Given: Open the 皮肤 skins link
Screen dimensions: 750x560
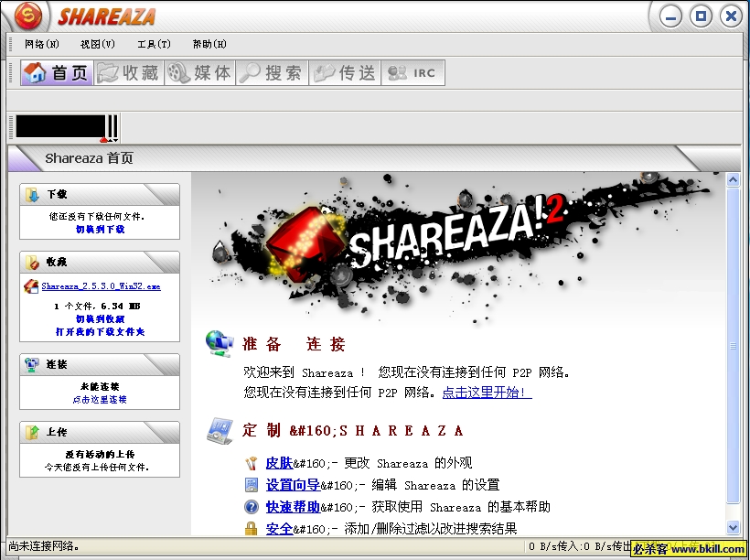Looking at the screenshot, I should (x=279, y=463).
